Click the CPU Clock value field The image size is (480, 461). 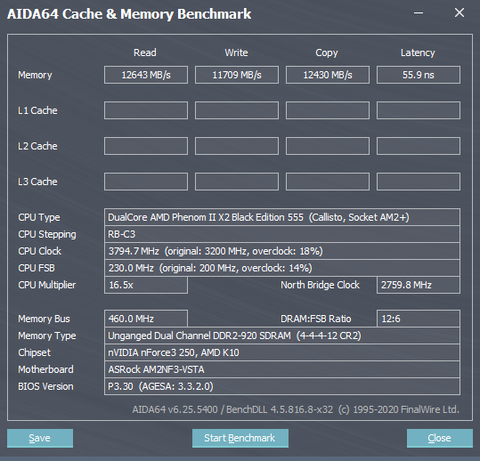coord(282,251)
